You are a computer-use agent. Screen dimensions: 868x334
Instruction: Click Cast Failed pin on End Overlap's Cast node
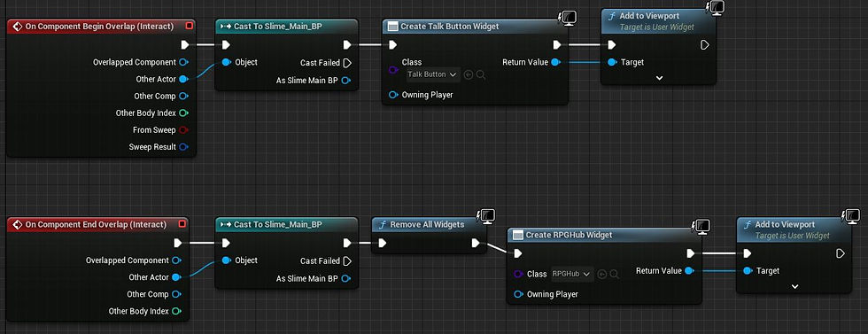coord(347,260)
